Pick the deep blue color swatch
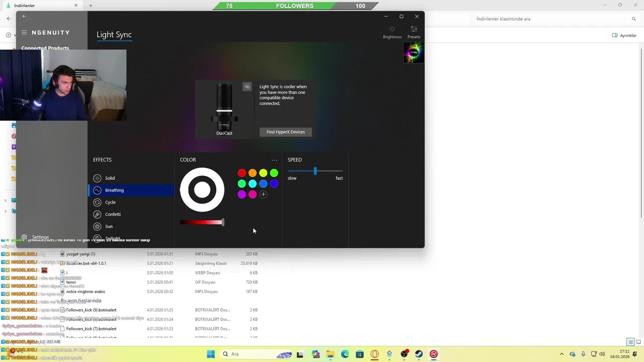Viewport: 644px width, 362px height. coord(274,184)
